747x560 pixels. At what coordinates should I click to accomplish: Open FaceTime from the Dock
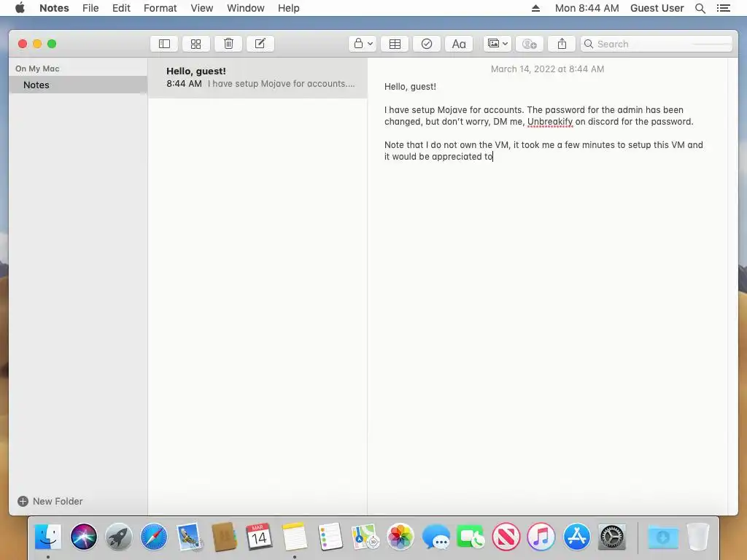[471, 537]
